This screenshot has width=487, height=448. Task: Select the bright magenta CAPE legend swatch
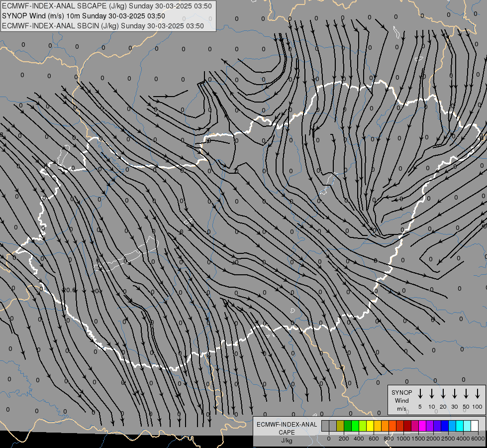click(422, 426)
